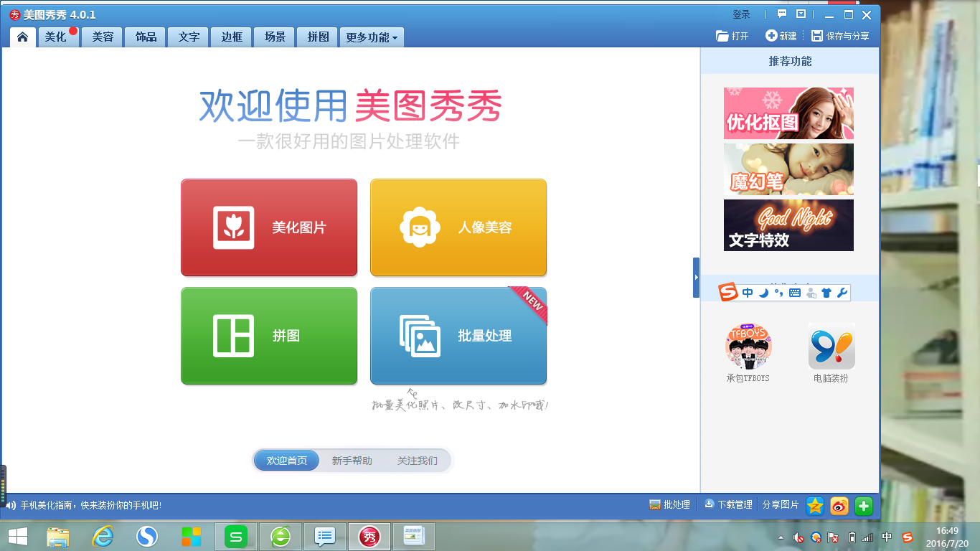Open Sogou browser from the taskbar
980x551 pixels.
click(x=147, y=537)
